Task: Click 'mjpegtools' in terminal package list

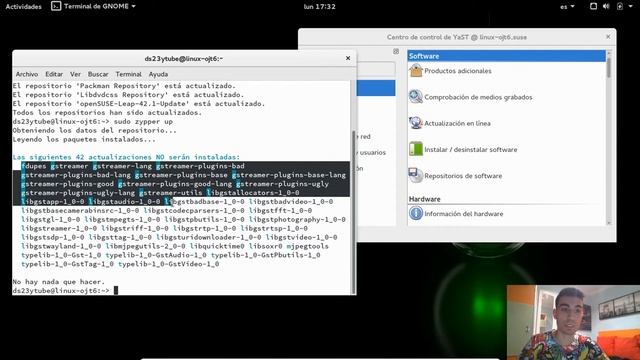Action: point(307,246)
